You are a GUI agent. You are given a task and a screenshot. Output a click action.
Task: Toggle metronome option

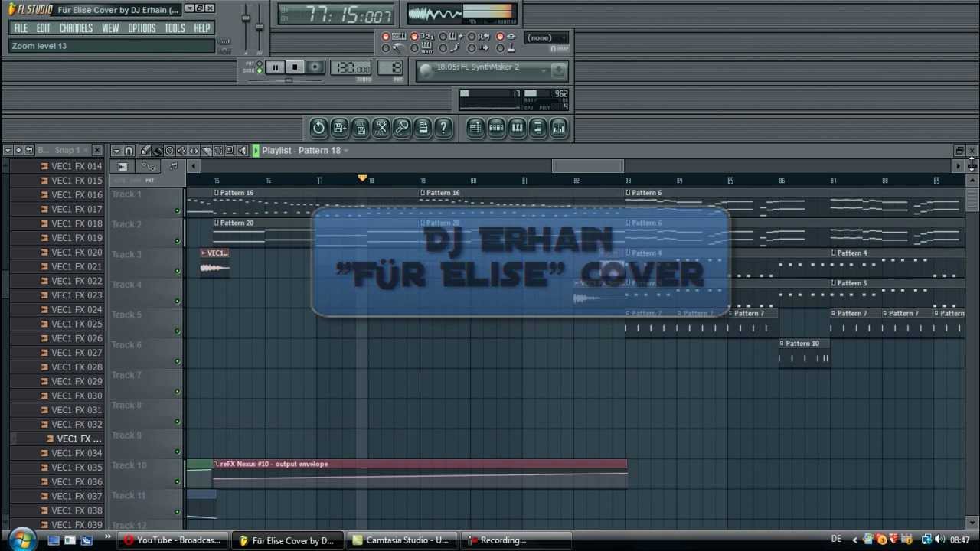click(395, 48)
